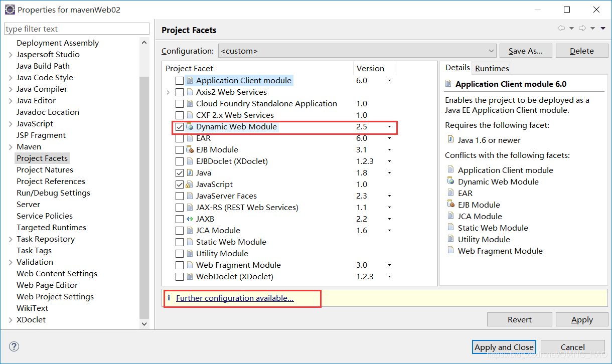
Task: Enable the EAR facet checkbox
Action: click(180, 138)
